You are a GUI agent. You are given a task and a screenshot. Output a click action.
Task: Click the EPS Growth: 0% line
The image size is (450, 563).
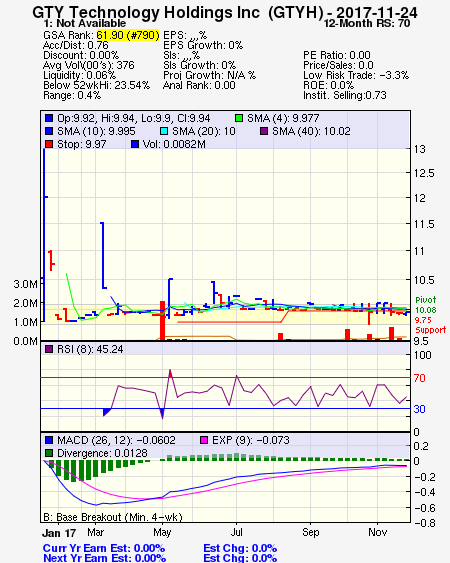pos(203,45)
